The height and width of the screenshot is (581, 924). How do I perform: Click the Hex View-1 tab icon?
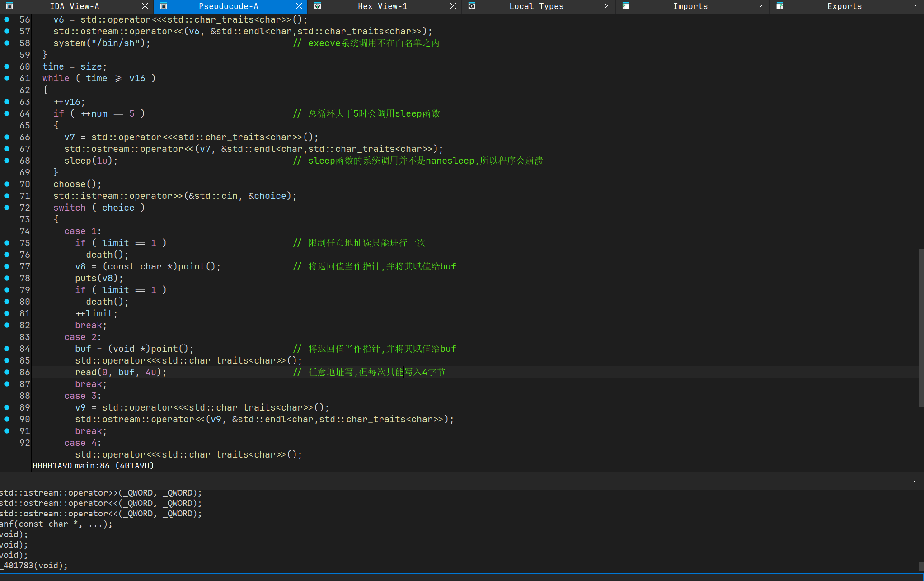pos(318,6)
